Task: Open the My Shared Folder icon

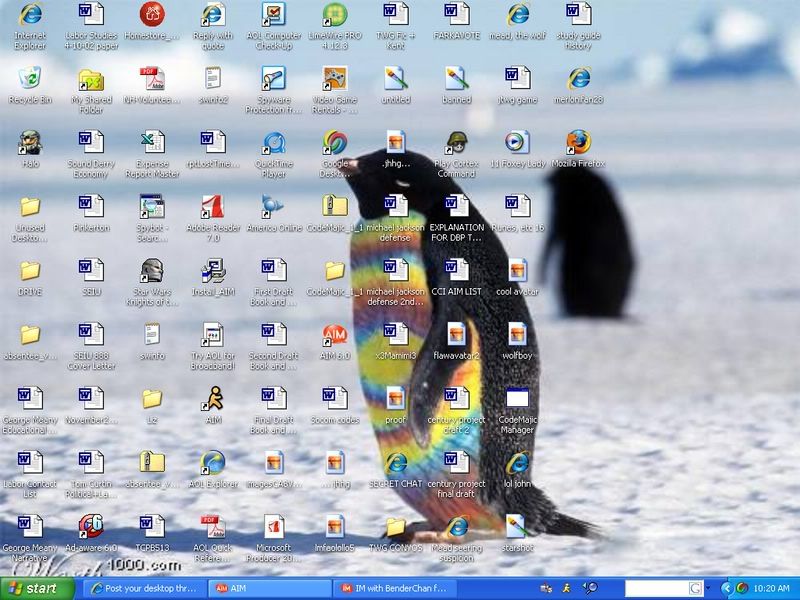Action: click(91, 79)
